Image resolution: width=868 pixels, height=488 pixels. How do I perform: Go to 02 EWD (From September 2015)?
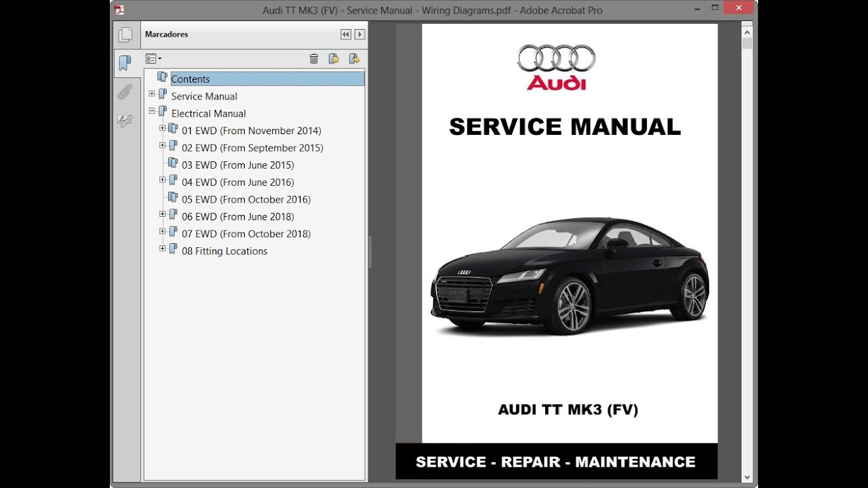(252, 148)
